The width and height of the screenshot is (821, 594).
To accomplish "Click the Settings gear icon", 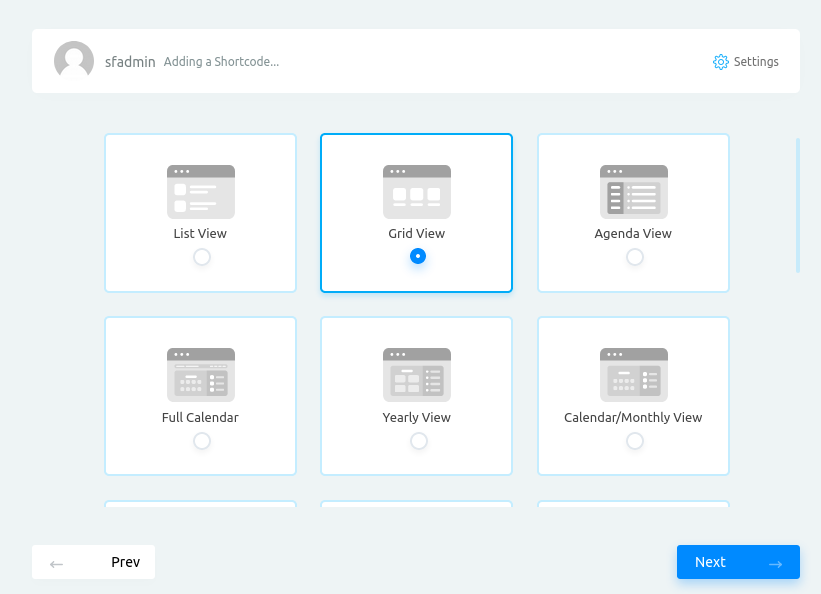I will point(720,62).
